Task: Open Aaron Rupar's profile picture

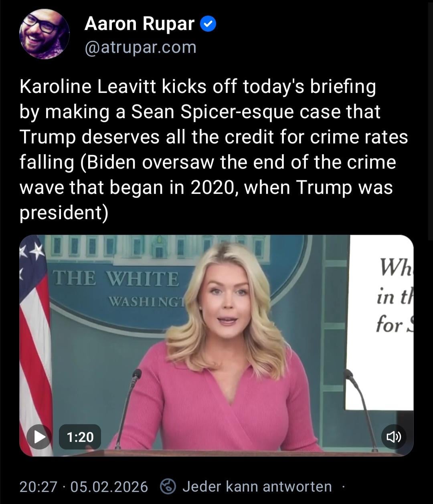Action: click(x=45, y=34)
